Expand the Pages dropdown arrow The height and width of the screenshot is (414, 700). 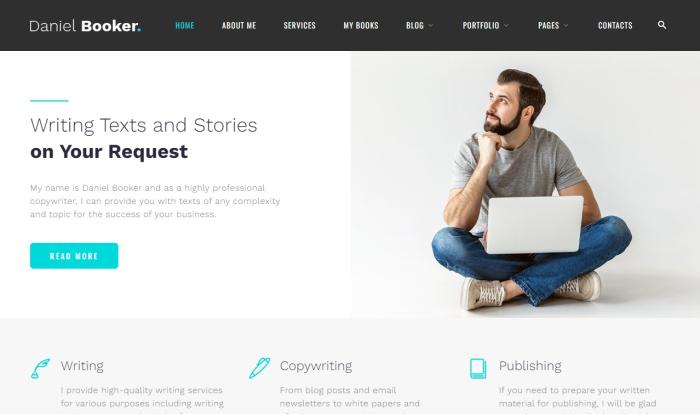566,25
